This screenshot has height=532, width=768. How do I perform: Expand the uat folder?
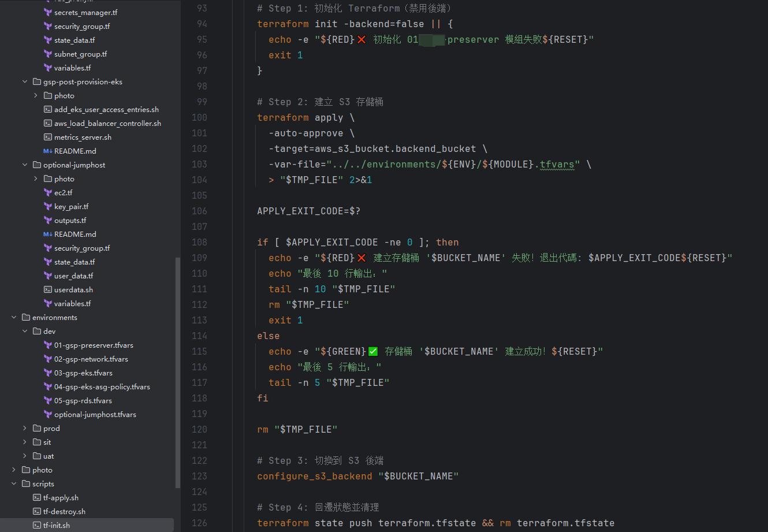pos(25,456)
